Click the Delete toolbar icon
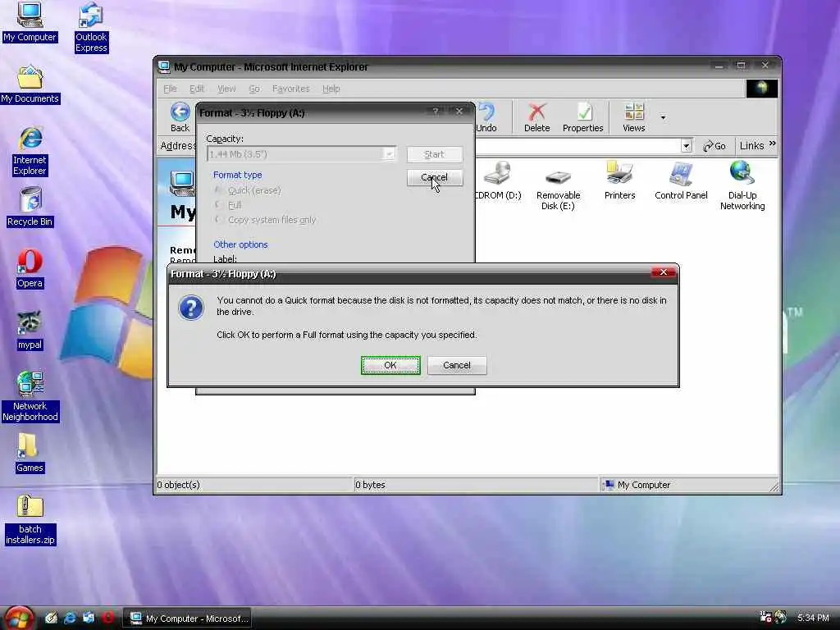Image resolution: width=840 pixels, height=630 pixels. pyautogui.click(x=536, y=117)
